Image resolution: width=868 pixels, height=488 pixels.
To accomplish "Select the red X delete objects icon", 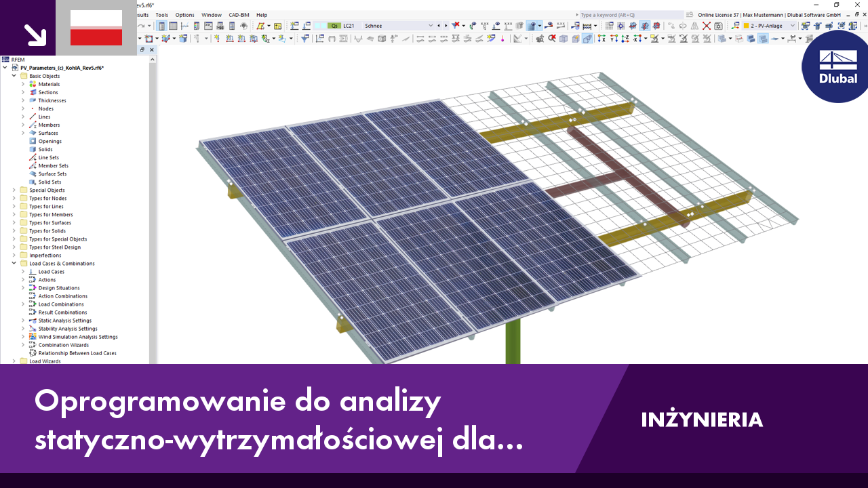I will pyautogui.click(x=707, y=26).
